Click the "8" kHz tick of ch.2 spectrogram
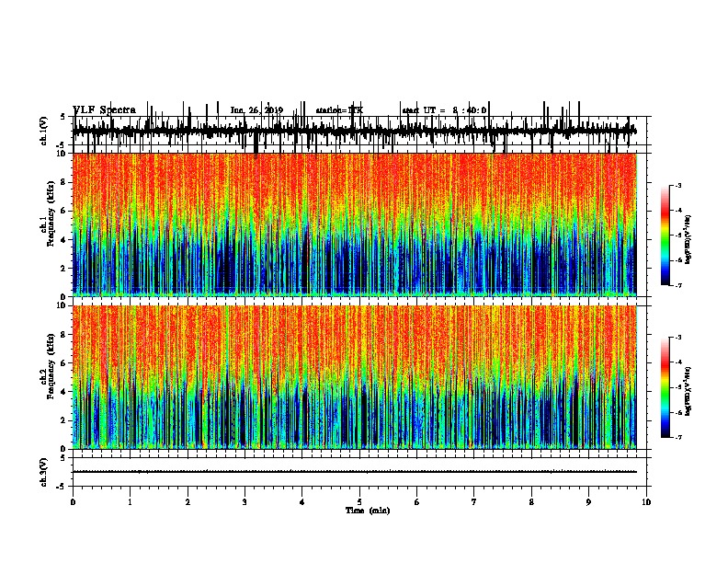The image size is (728, 563). (63, 335)
